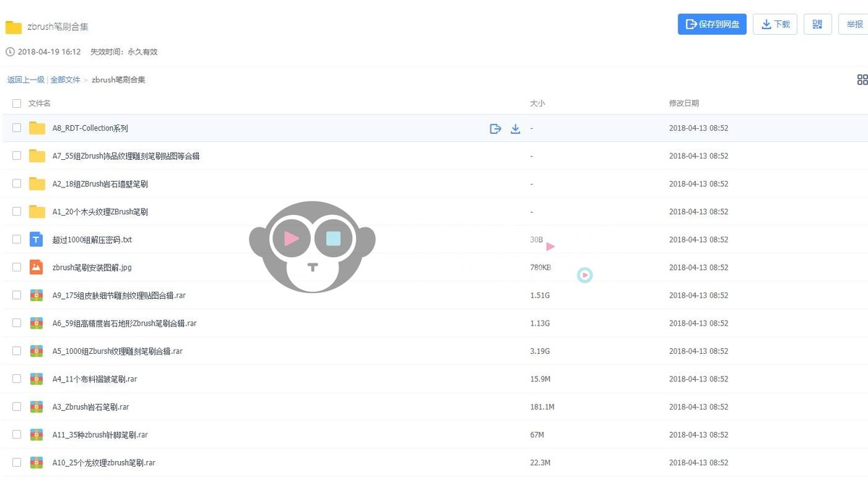Check the A3_Zbrush岩石笔刷.rar checkbox
Screen dimensions: 868x495
point(17,407)
